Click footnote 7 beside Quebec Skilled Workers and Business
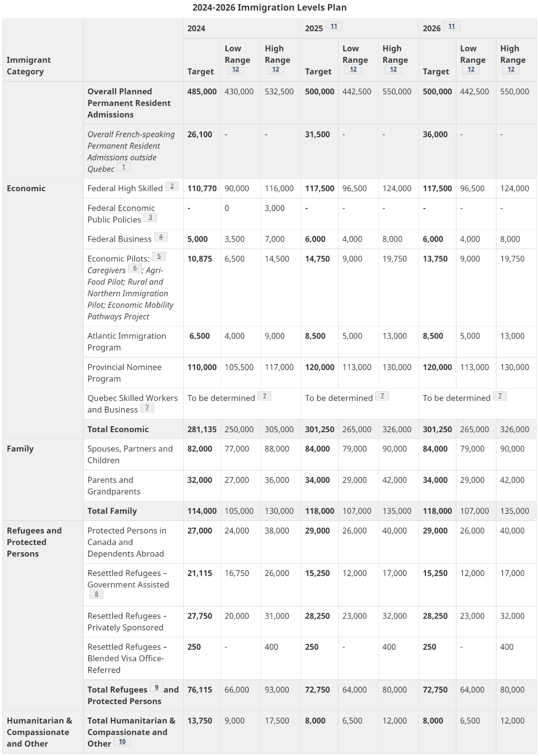 [x=147, y=408]
